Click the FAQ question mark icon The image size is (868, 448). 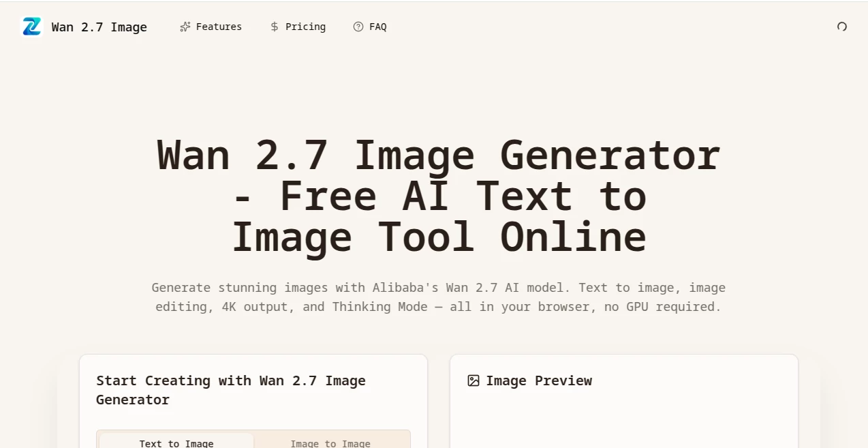[358, 27]
